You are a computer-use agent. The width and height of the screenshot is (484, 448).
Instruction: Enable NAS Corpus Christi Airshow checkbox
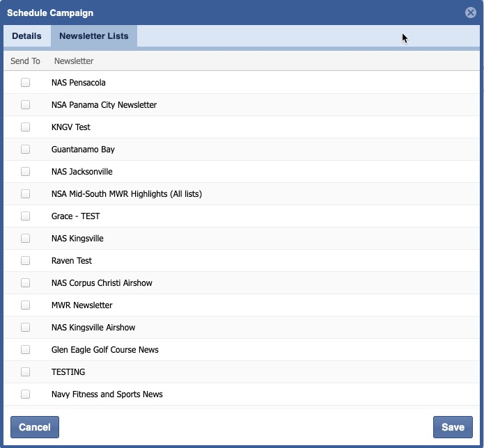point(26,283)
